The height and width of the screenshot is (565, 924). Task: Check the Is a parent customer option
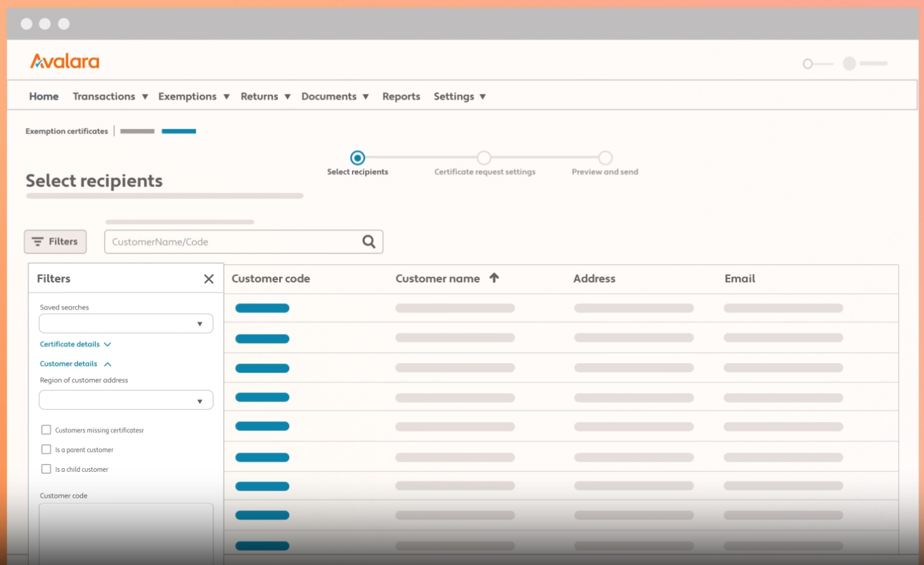(46, 449)
